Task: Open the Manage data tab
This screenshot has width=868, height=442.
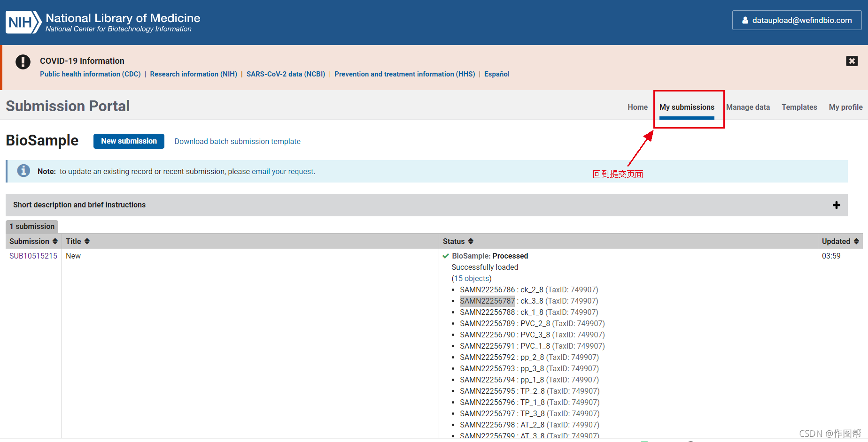Action: pos(748,107)
